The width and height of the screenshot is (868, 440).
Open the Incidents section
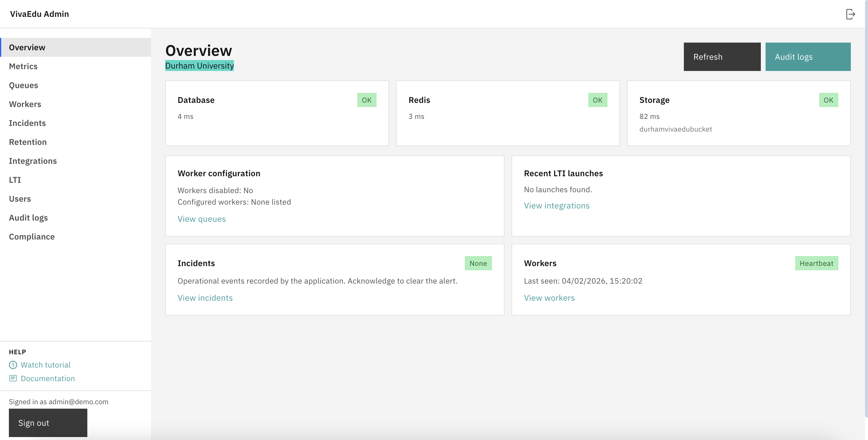[x=27, y=123]
